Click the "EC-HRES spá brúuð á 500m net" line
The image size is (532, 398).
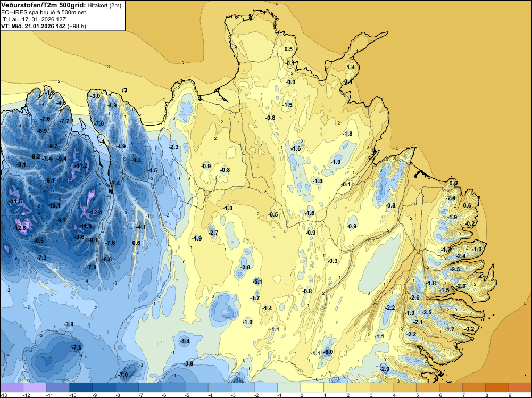pos(44,12)
